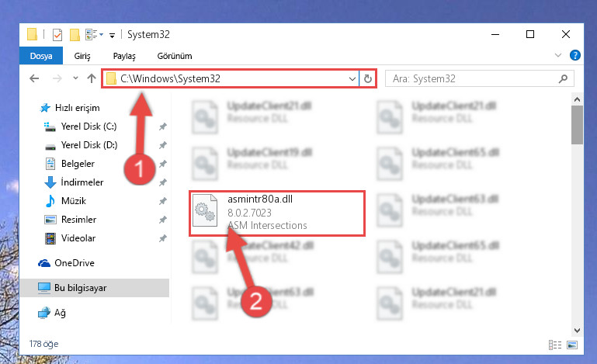Select the asmintr80a.dll file
597x364 pixels.
click(x=277, y=213)
